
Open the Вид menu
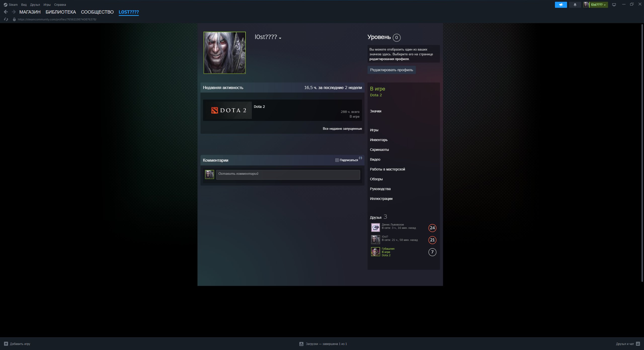click(x=24, y=5)
